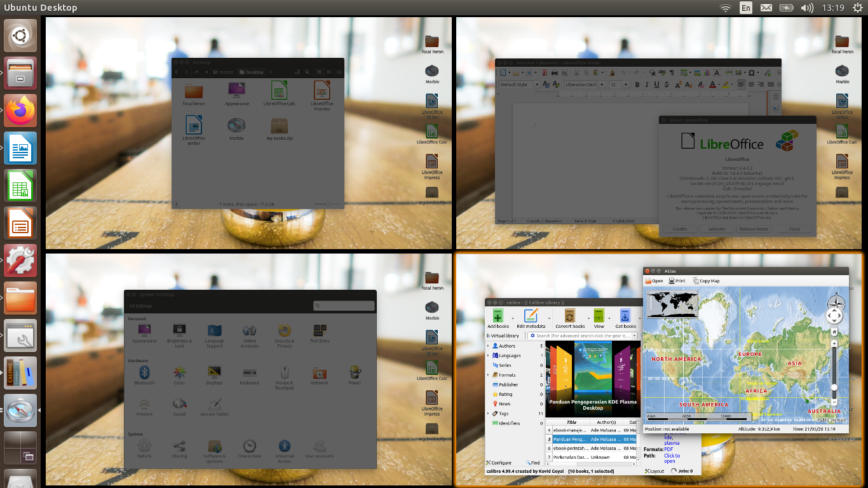Expand the Languages category in calibre
Image resolution: width=868 pixels, height=488 pixels.
point(488,356)
